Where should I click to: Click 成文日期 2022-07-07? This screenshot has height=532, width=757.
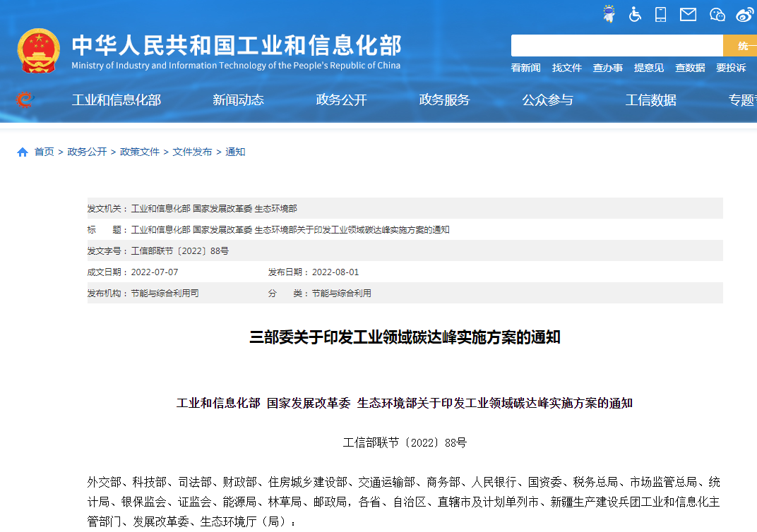point(155,272)
